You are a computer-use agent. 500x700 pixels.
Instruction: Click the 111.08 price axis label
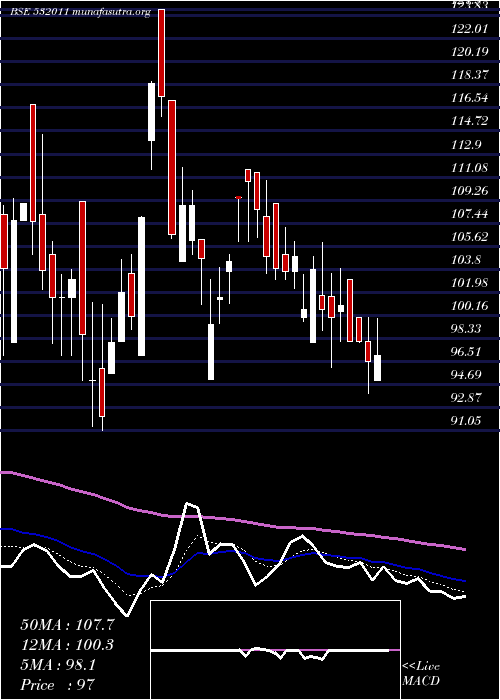click(470, 168)
